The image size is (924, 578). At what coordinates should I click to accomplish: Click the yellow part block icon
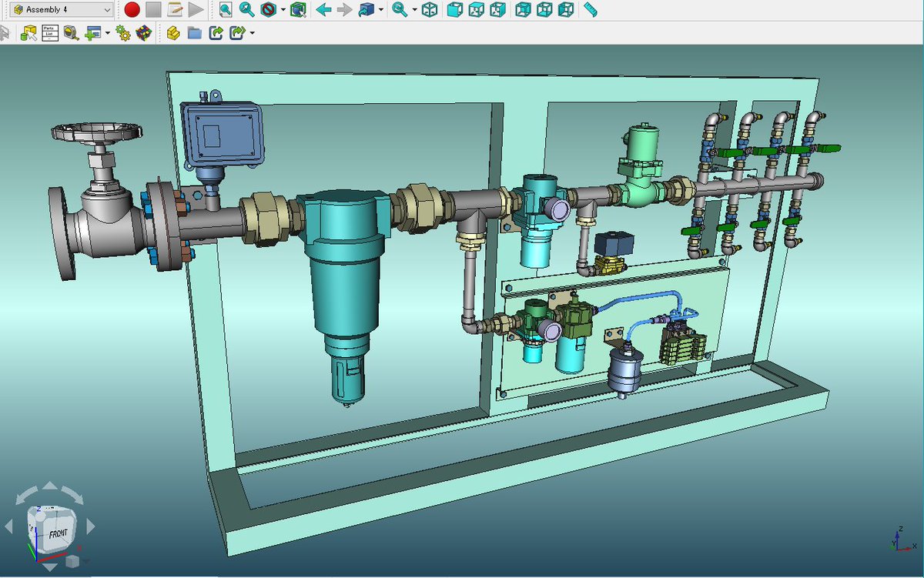pyautogui.click(x=173, y=33)
